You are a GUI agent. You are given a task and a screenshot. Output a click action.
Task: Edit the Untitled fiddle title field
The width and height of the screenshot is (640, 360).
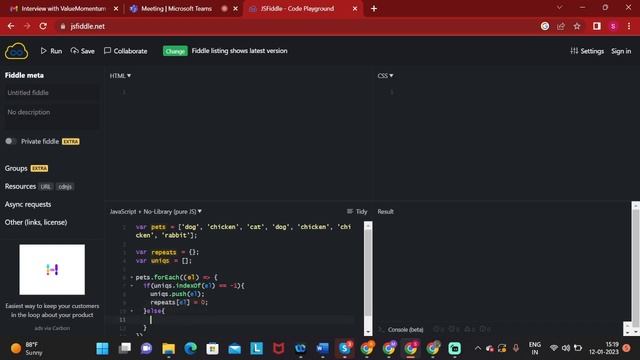pyautogui.click(x=51, y=93)
